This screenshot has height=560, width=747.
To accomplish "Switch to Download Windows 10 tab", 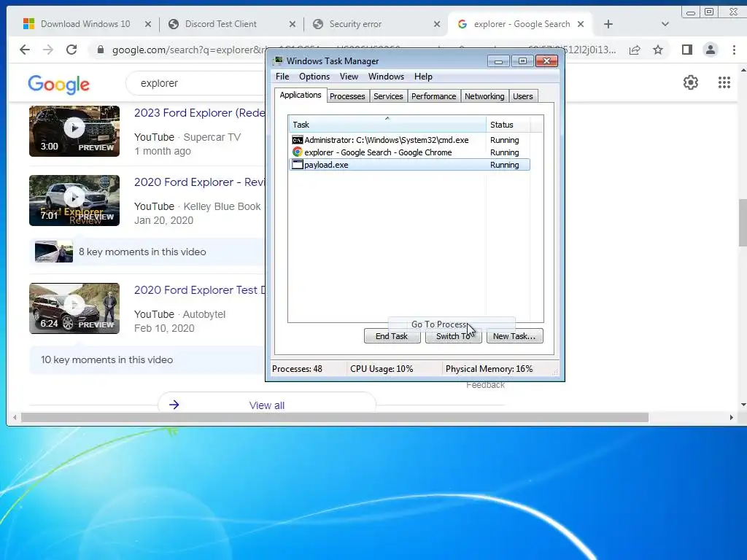I will 85,24.
